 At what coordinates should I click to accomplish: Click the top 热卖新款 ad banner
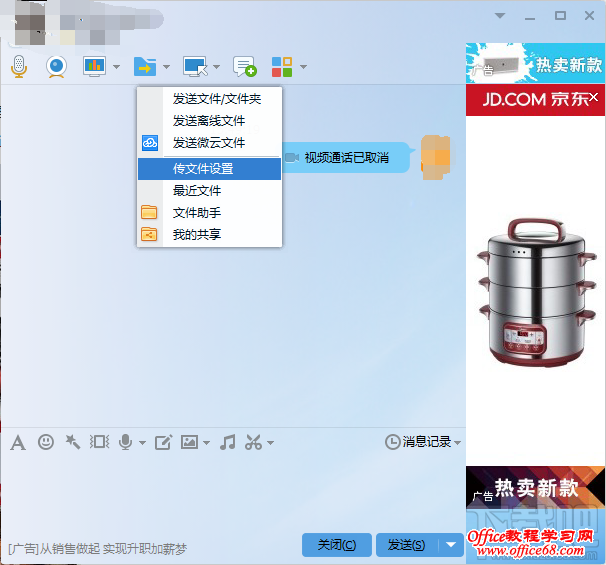[x=535, y=63]
